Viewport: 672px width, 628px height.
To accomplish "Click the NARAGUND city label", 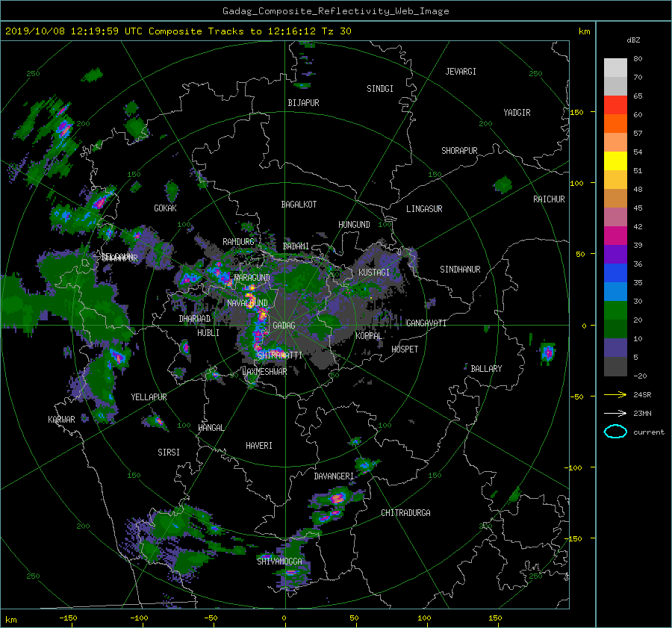I will (x=252, y=278).
